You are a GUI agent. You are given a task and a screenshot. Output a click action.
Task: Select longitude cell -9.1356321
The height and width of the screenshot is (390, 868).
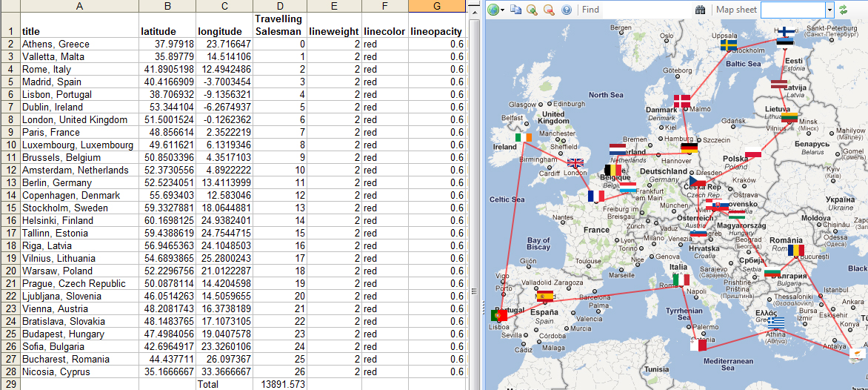224,94
